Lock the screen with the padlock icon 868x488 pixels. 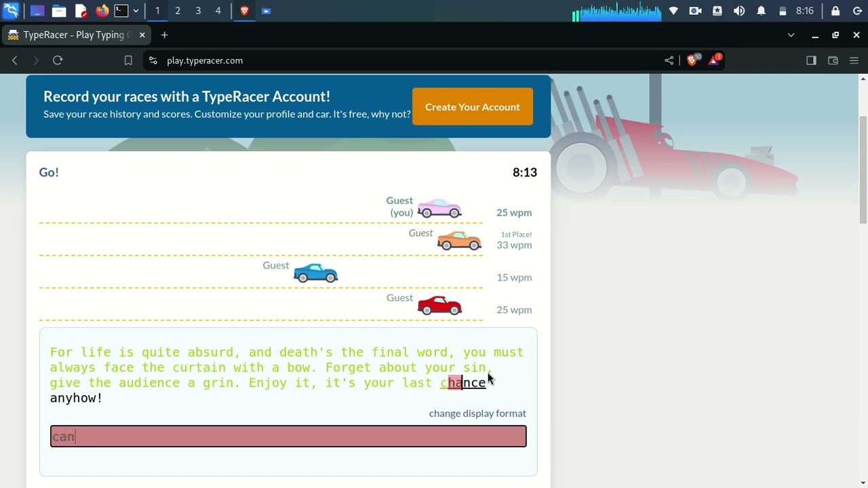click(835, 11)
